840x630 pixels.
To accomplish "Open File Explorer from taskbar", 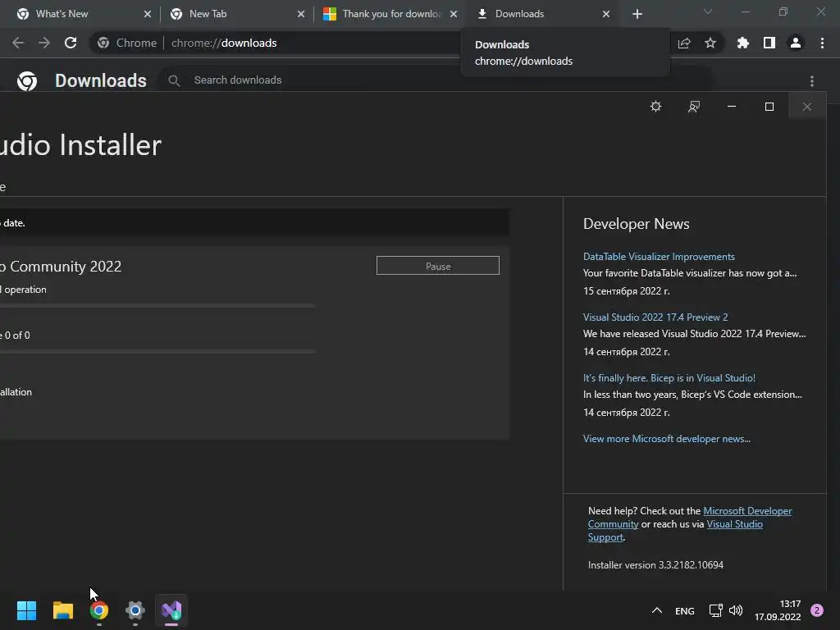I will (62, 610).
